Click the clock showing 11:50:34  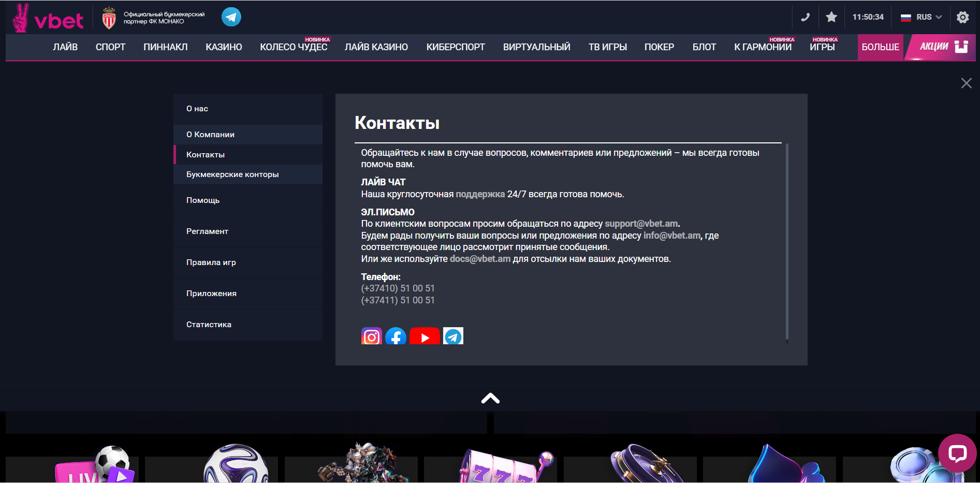pos(868,17)
